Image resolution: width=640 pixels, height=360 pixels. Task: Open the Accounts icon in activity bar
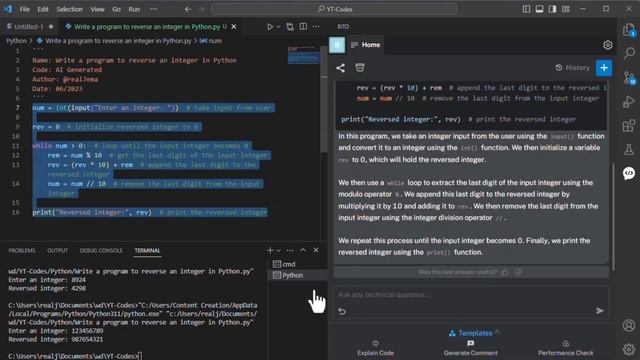[629, 325]
